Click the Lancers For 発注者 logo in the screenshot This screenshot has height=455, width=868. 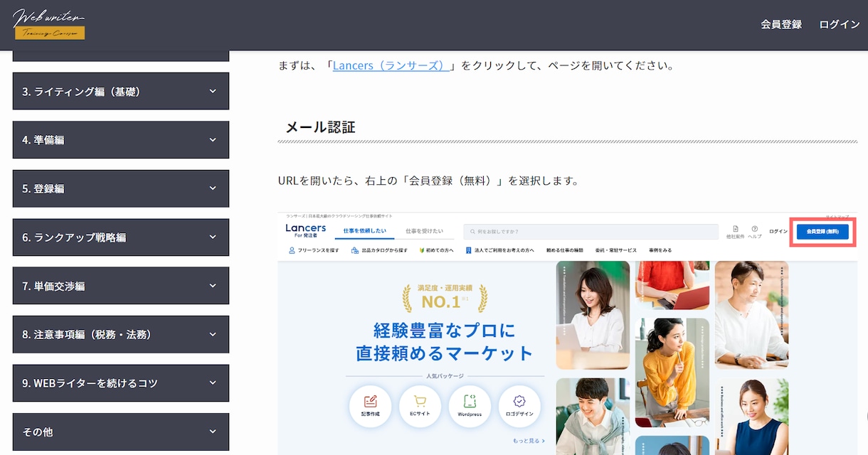(x=306, y=230)
